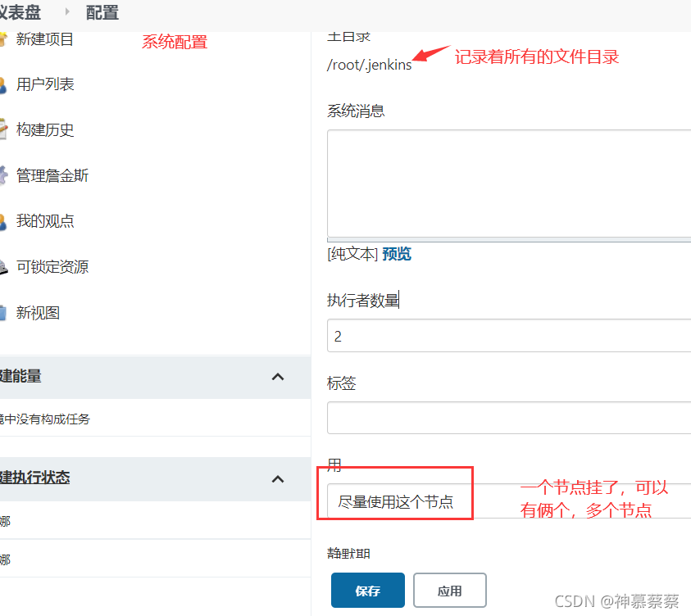Collapse the 构建执行状态 panel chevron
The image size is (691, 616).
(278, 479)
